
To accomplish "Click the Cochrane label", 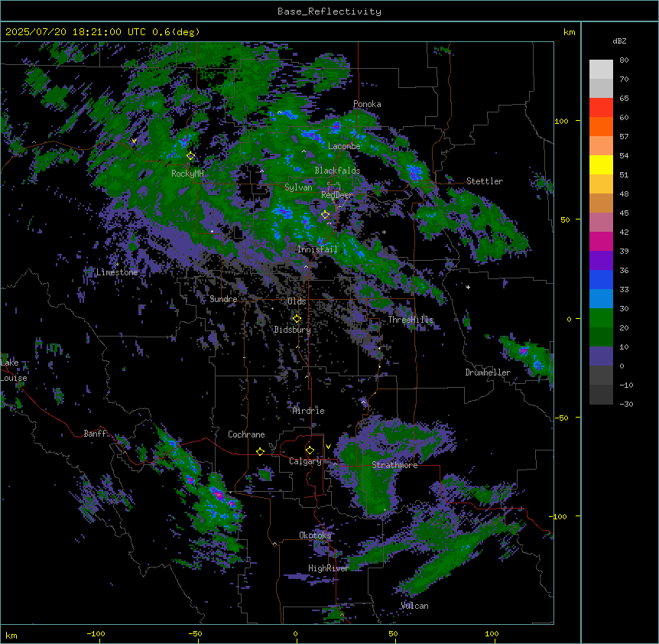I will tap(246, 434).
